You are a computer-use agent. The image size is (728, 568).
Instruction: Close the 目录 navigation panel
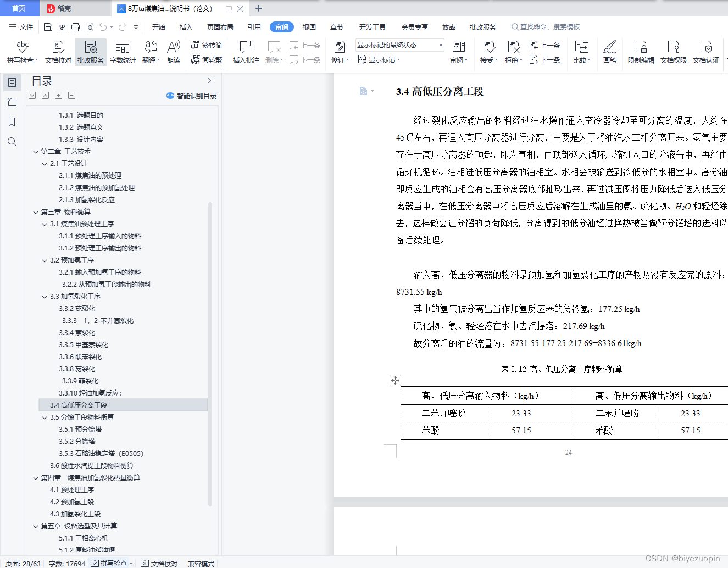[210, 81]
